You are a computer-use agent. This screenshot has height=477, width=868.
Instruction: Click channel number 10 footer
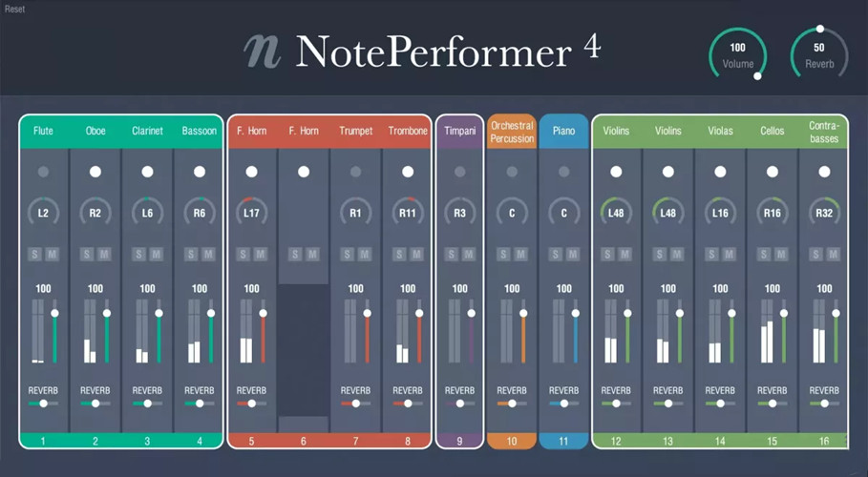(x=512, y=441)
